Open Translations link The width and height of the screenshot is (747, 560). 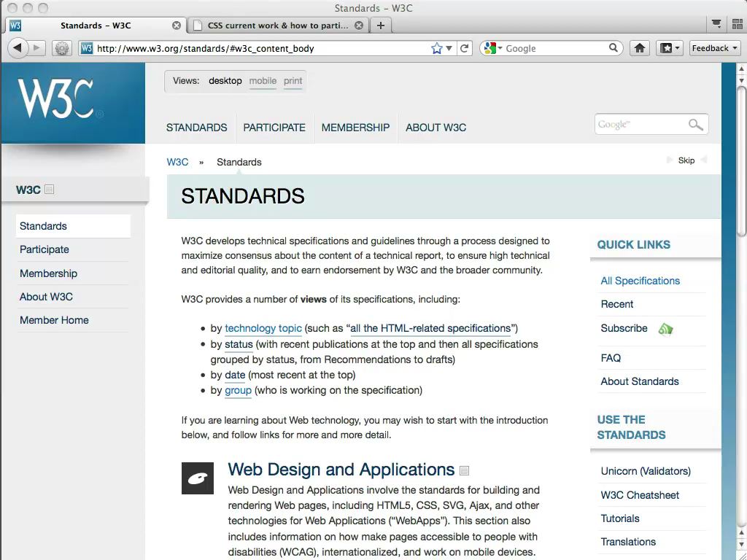628,542
